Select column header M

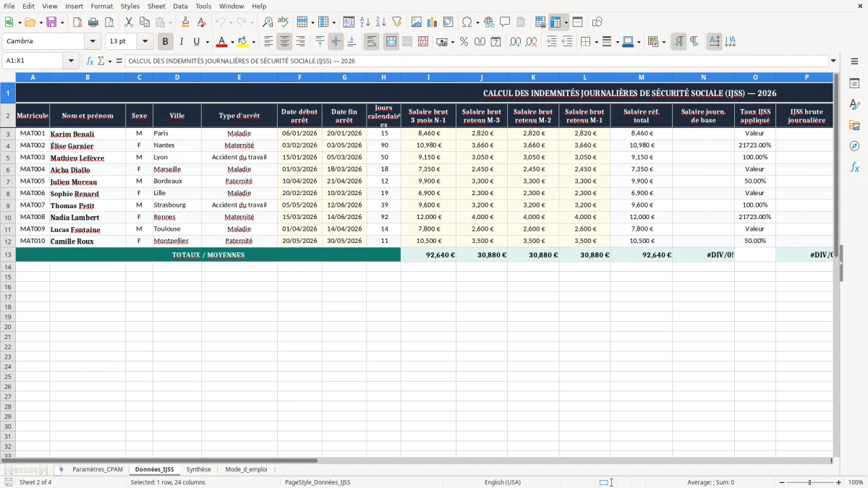641,77
